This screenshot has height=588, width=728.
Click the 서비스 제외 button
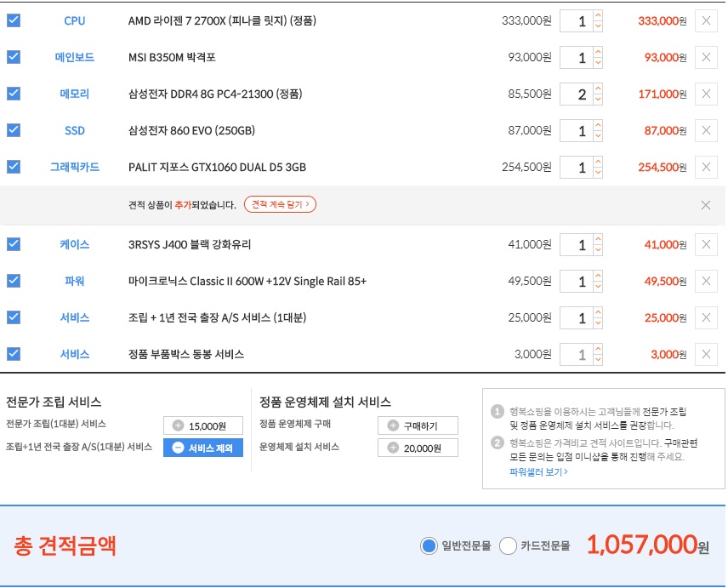[203, 448]
